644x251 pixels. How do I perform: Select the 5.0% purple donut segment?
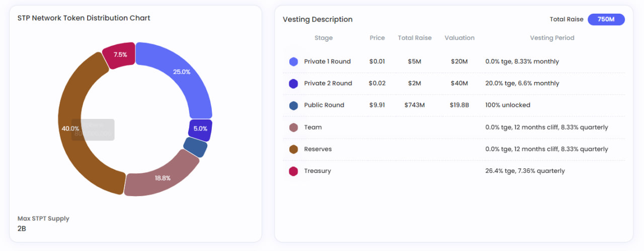point(200,129)
